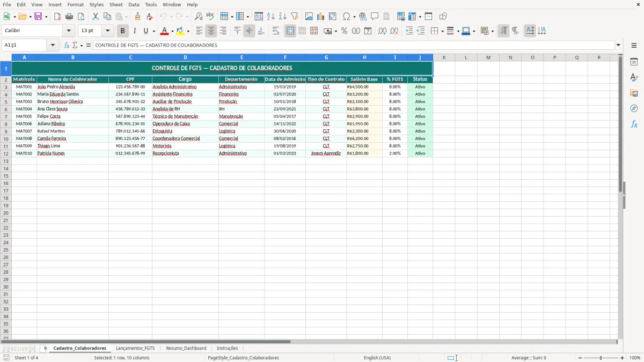Open the Format menu
This screenshot has height=362, width=644.
pyautogui.click(x=75, y=4)
